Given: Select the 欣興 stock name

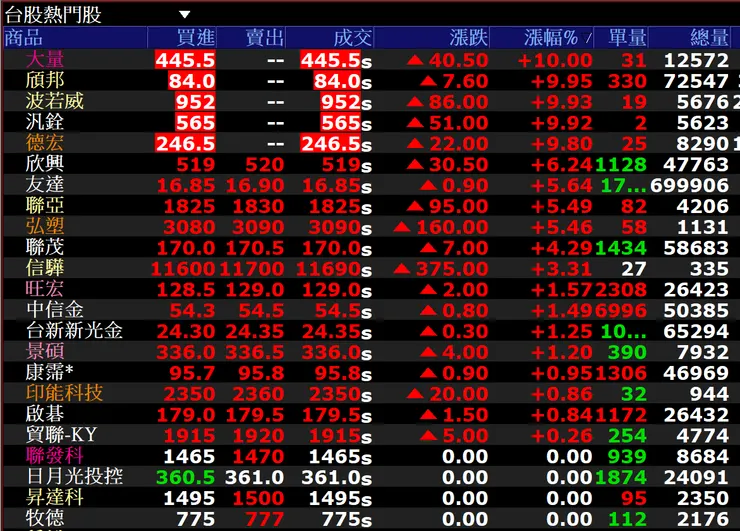Looking at the screenshot, I should click(x=45, y=164).
